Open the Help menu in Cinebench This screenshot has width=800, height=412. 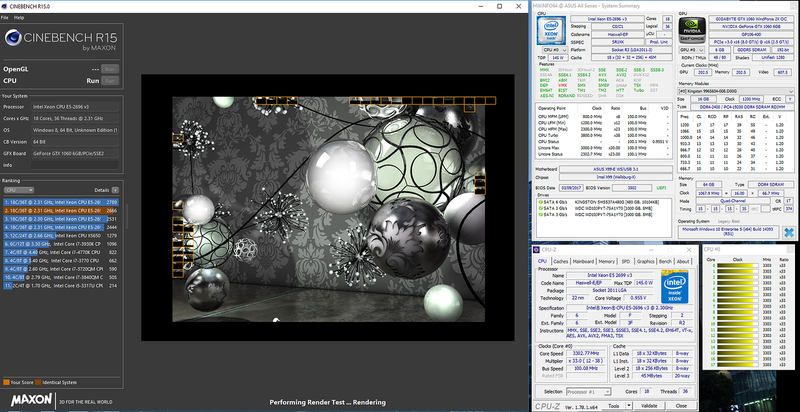(x=19, y=17)
